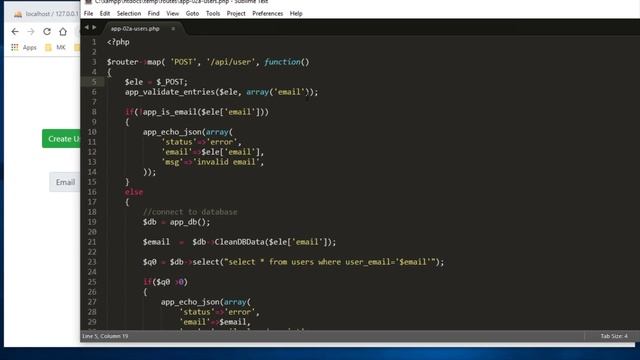Click app_db() on line 19
The height and width of the screenshot is (360, 640).
coord(188,222)
